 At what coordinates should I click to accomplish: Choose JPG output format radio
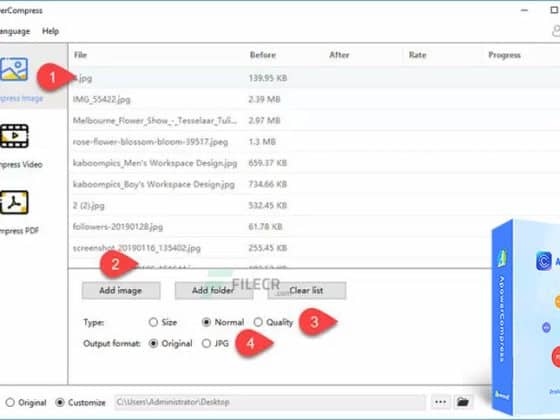(206, 343)
